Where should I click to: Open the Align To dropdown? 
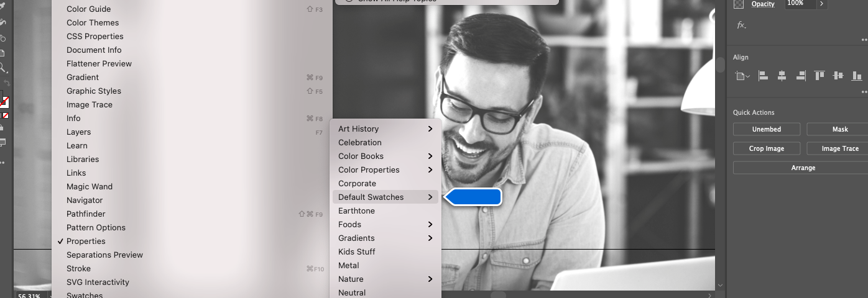pyautogui.click(x=742, y=76)
